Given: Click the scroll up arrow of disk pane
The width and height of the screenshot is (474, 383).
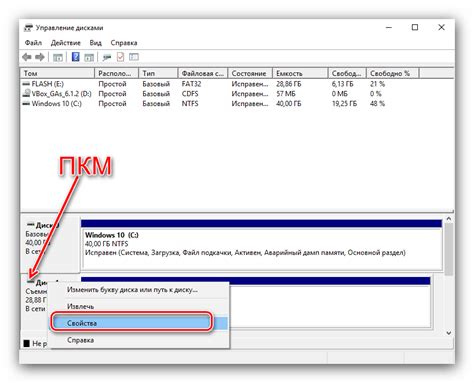Looking at the screenshot, I should tap(449, 219).
